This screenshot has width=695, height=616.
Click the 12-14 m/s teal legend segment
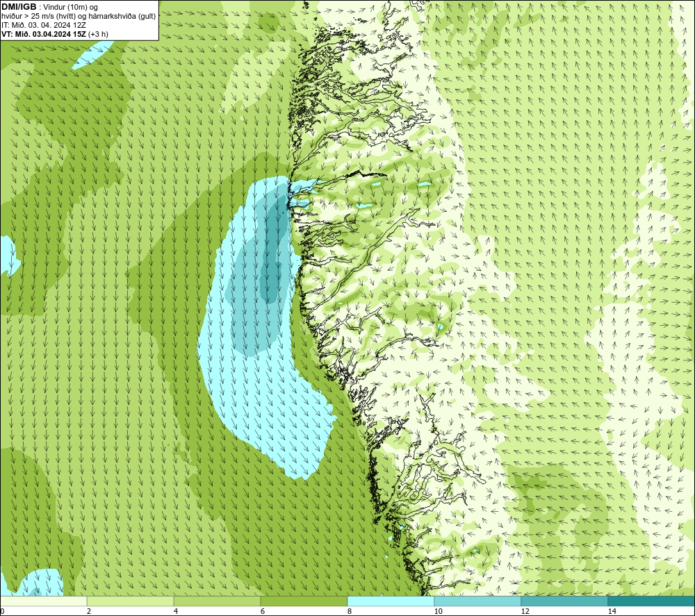click(564, 601)
